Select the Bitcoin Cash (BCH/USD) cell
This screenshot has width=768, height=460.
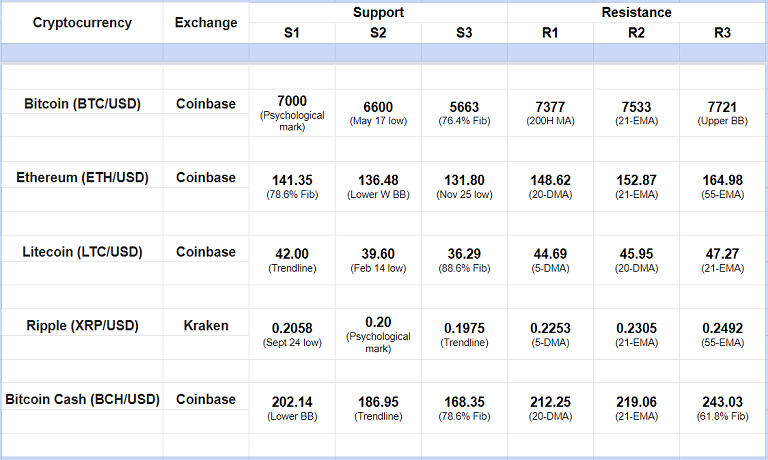[x=82, y=400]
